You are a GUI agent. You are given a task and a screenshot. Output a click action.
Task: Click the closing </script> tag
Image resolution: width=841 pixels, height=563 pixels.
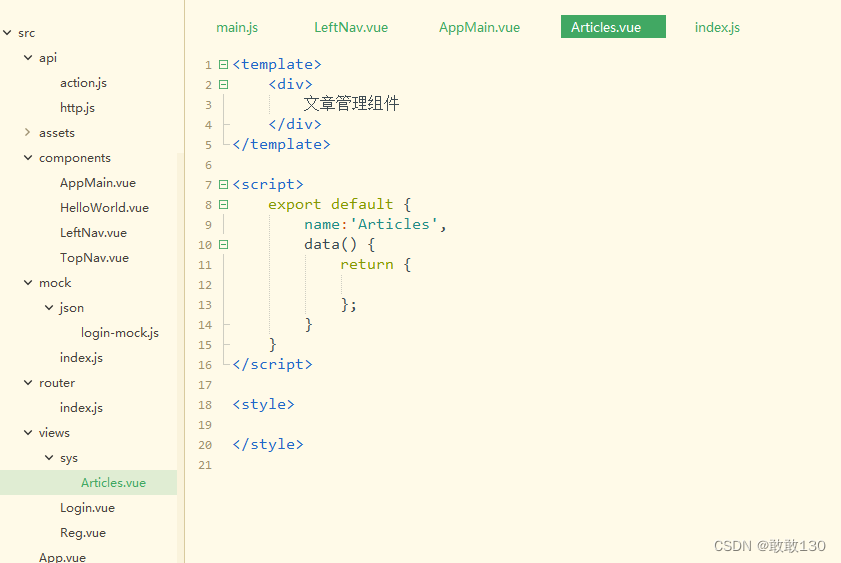click(x=272, y=365)
